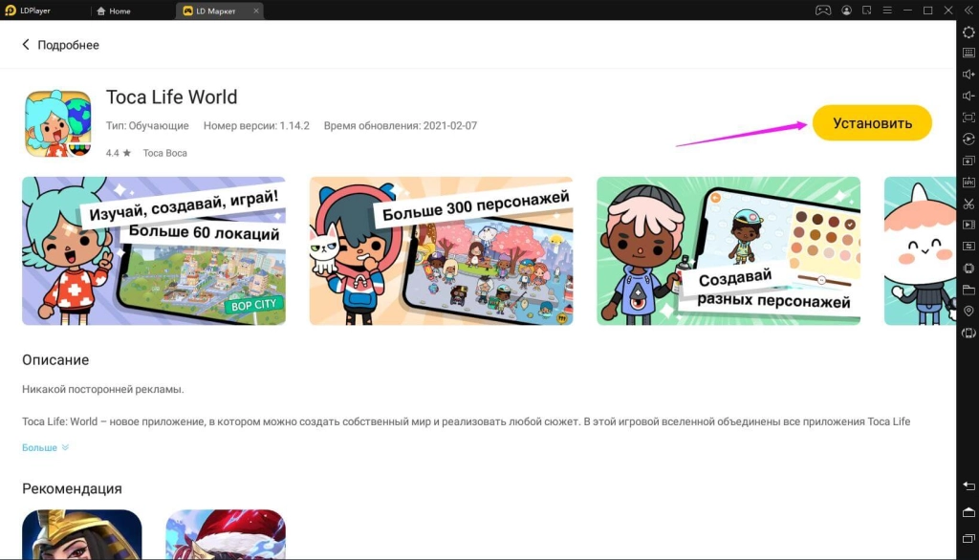Image resolution: width=979 pixels, height=560 pixels.
Task: Click the gamepad icon in title bar
Action: coord(822,10)
